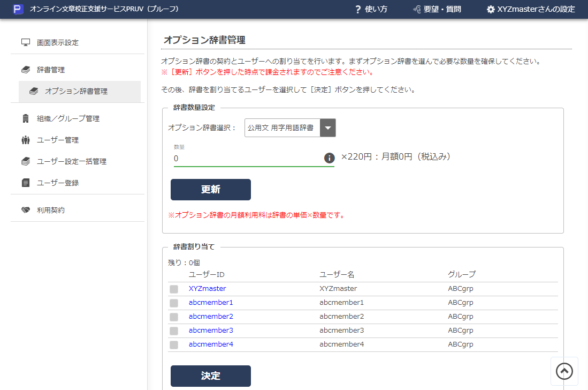Select the 画面表示設定 monitor icon
The height and width of the screenshot is (390, 588).
pos(25,42)
